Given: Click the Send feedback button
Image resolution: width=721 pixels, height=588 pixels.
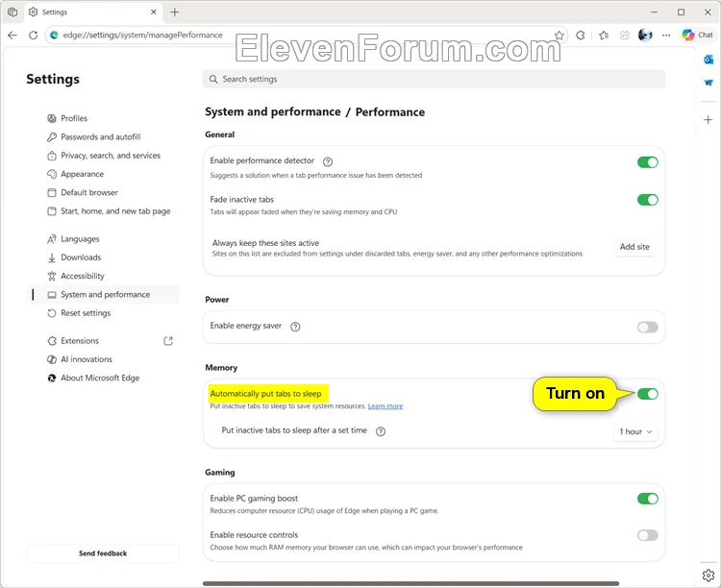Looking at the screenshot, I should 103,553.
